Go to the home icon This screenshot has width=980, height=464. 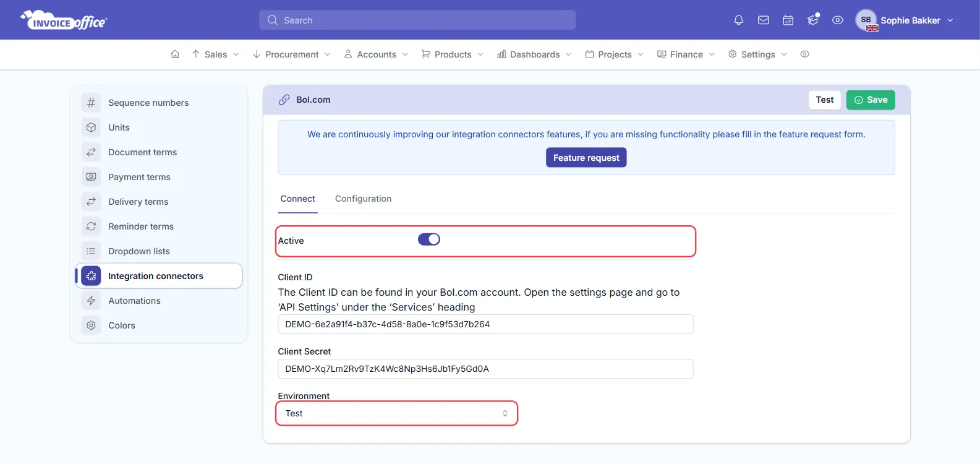tap(175, 54)
